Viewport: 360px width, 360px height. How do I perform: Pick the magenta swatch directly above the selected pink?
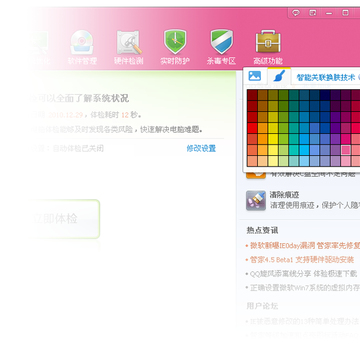pos(346,139)
